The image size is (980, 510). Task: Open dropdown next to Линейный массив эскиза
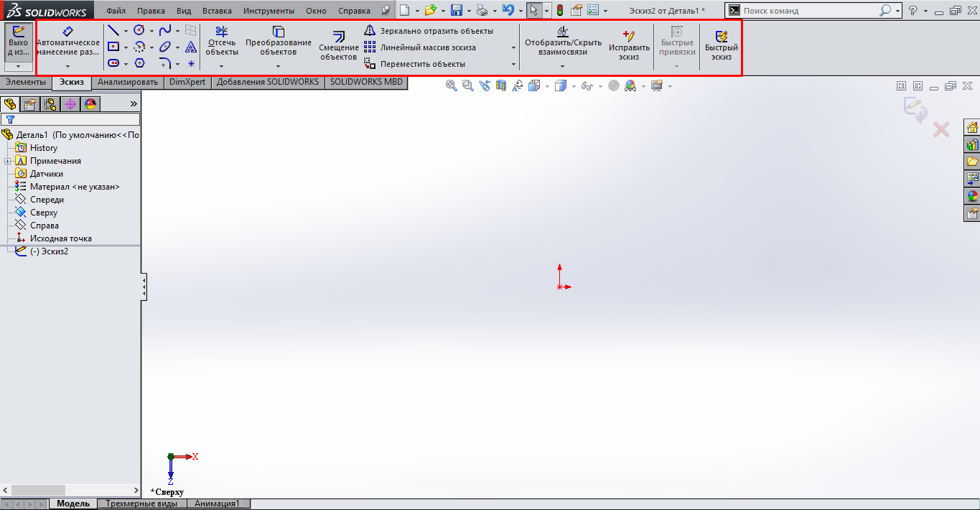coord(513,47)
